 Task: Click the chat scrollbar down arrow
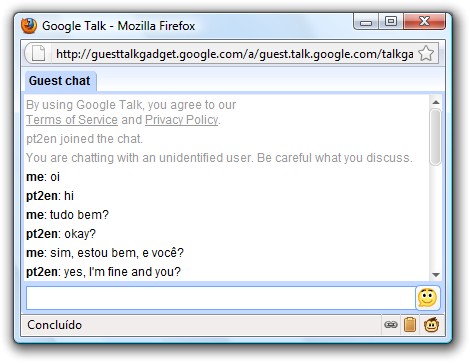[x=436, y=275]
